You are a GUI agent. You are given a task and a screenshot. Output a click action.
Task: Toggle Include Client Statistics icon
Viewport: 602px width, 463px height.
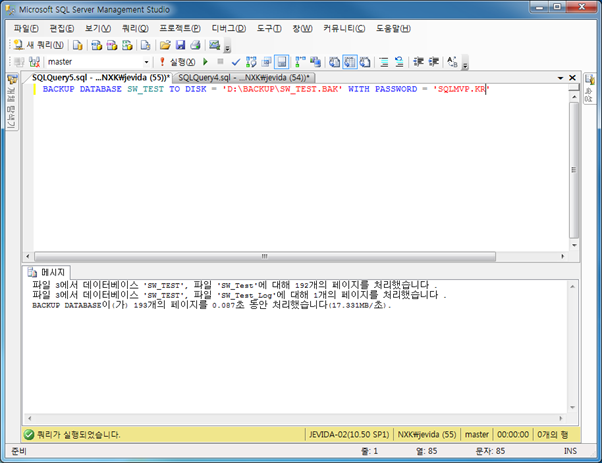(315, 62)
